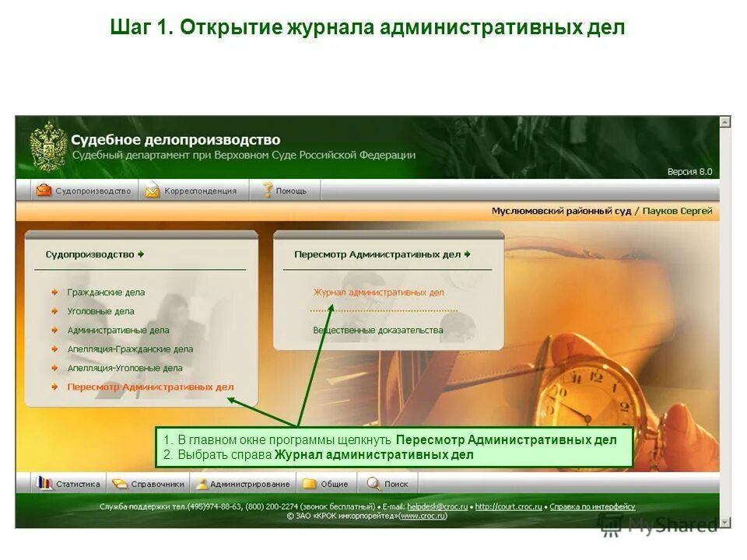Click the Поиск magnifier icon

click(373, 482)
